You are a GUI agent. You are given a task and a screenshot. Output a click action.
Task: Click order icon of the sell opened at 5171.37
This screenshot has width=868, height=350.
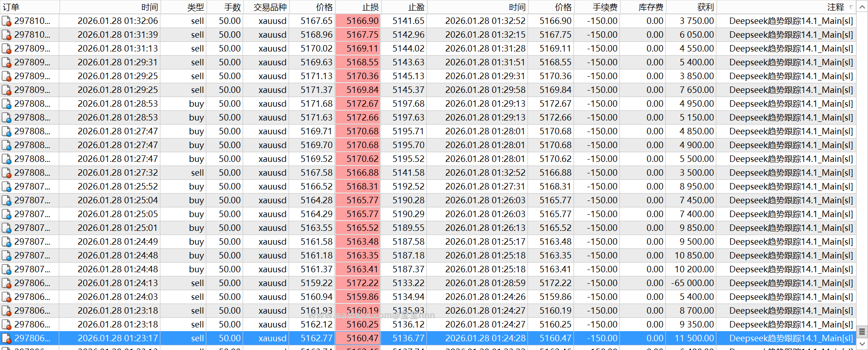click(6, 90)
